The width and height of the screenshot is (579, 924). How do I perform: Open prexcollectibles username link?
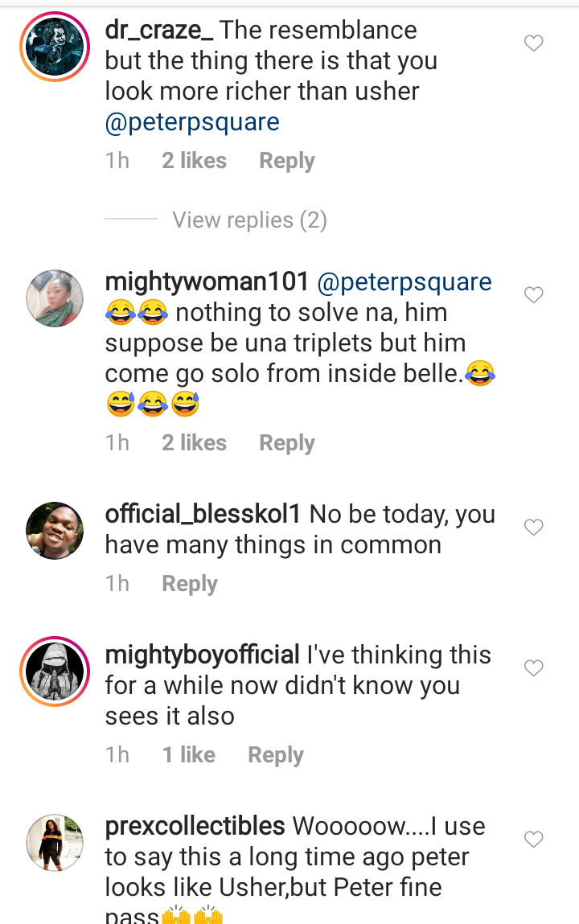coord(195,826)
